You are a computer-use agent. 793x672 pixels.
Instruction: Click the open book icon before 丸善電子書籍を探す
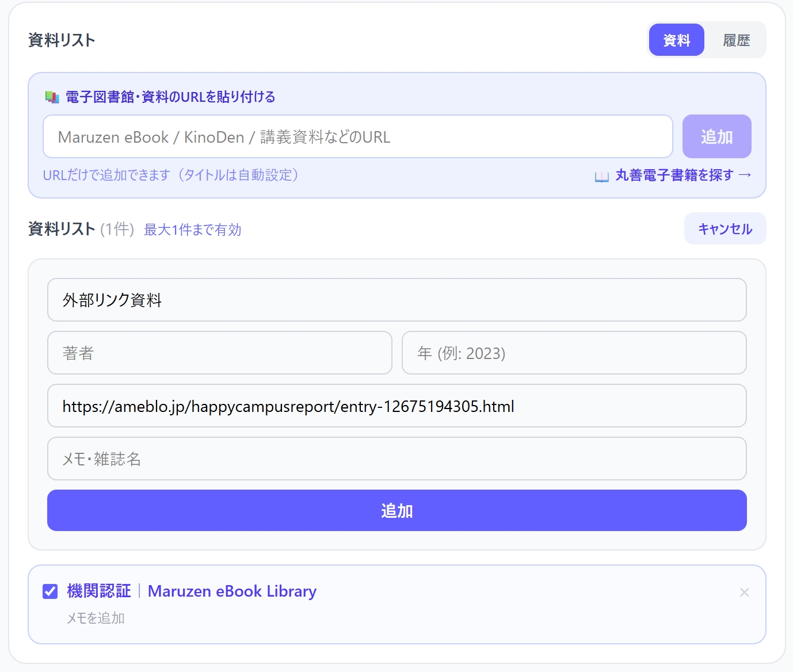click(x=601, y=176)
